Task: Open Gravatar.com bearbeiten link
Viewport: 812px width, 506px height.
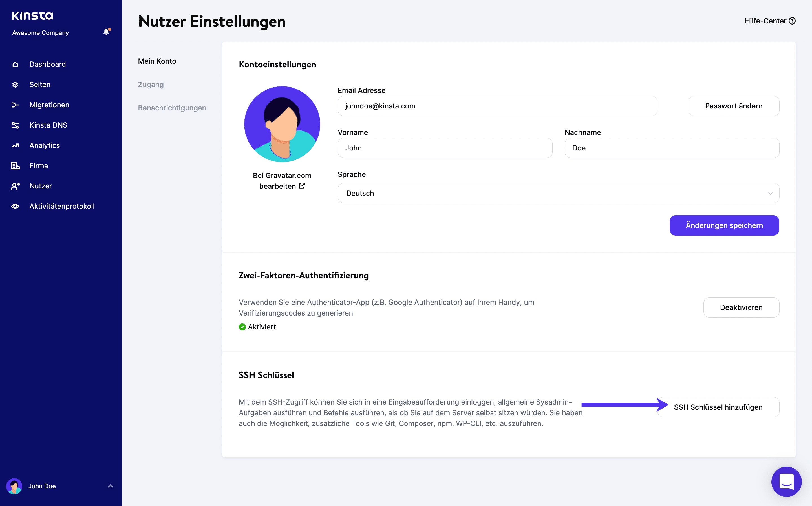Action: [x=282, y=181]
